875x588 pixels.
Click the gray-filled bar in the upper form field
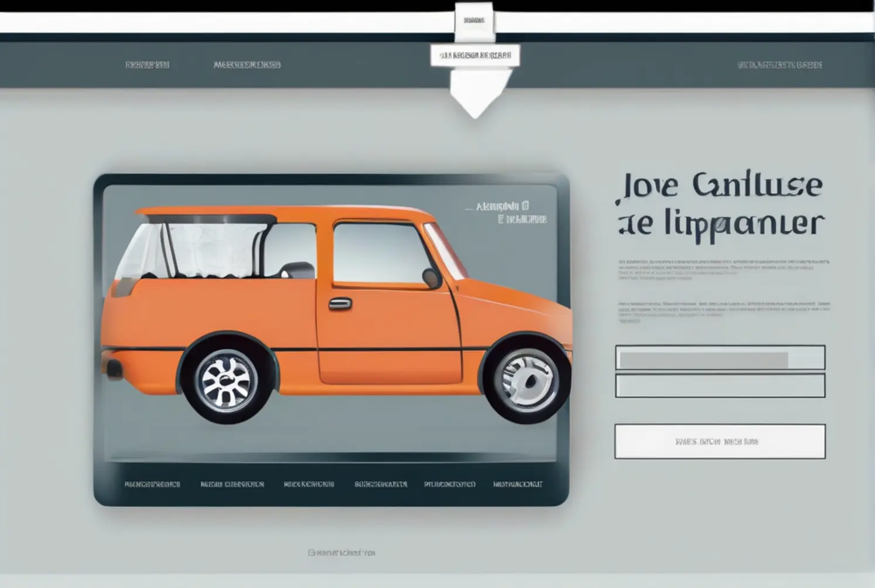point(703,360)
